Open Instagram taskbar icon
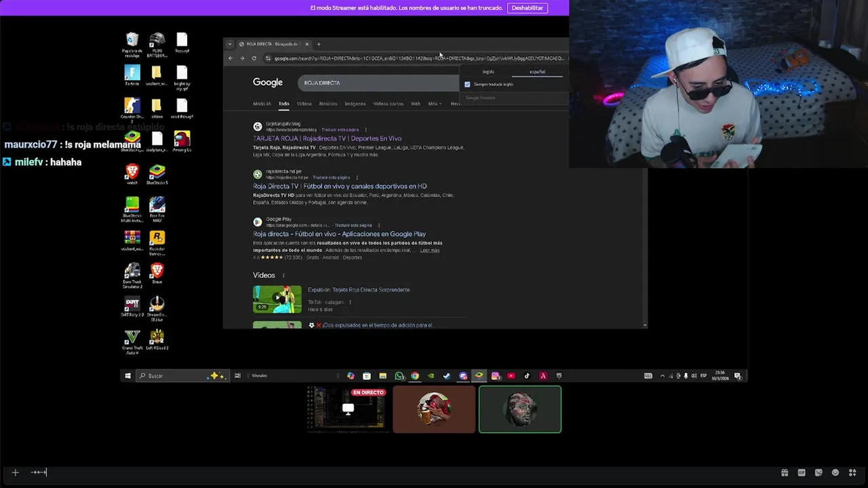 coord(496,375)
